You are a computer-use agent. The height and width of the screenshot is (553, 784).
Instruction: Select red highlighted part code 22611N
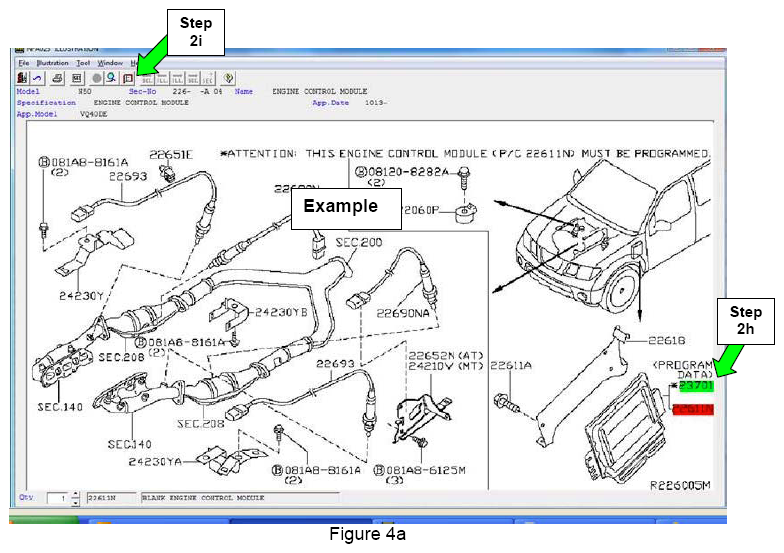[x=691, y=408]
